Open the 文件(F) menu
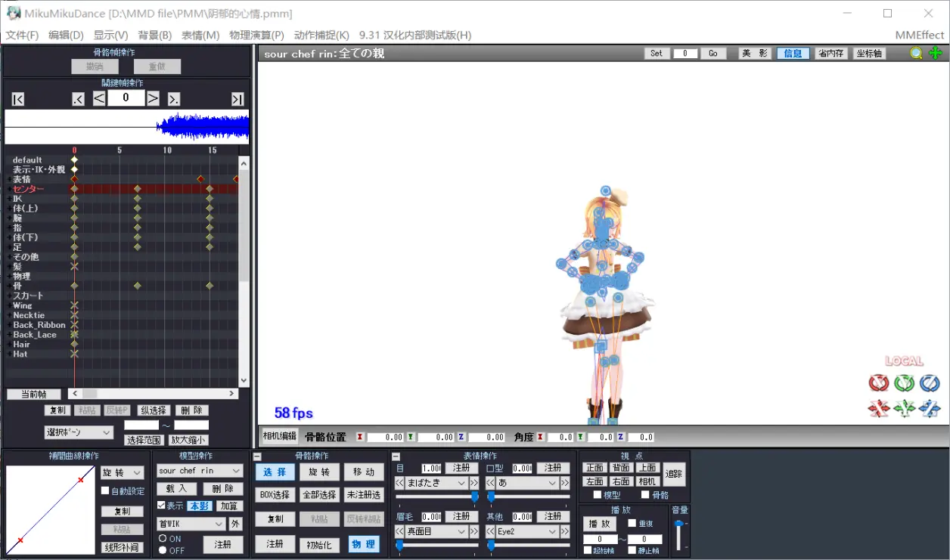This screenshot has height=560, width=950. (22, 36)
